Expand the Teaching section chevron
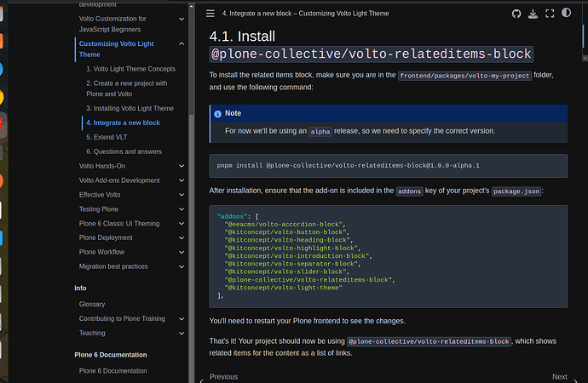Image resolution: width=588 pixels, height=383 pixels. tap(182, 333)
